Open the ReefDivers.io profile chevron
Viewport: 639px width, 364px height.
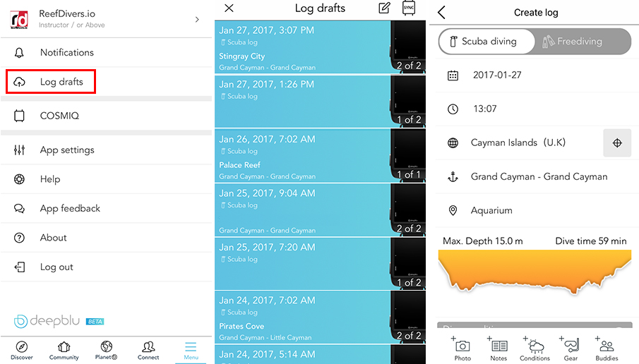pyautogui.click(x=197, y=20)
